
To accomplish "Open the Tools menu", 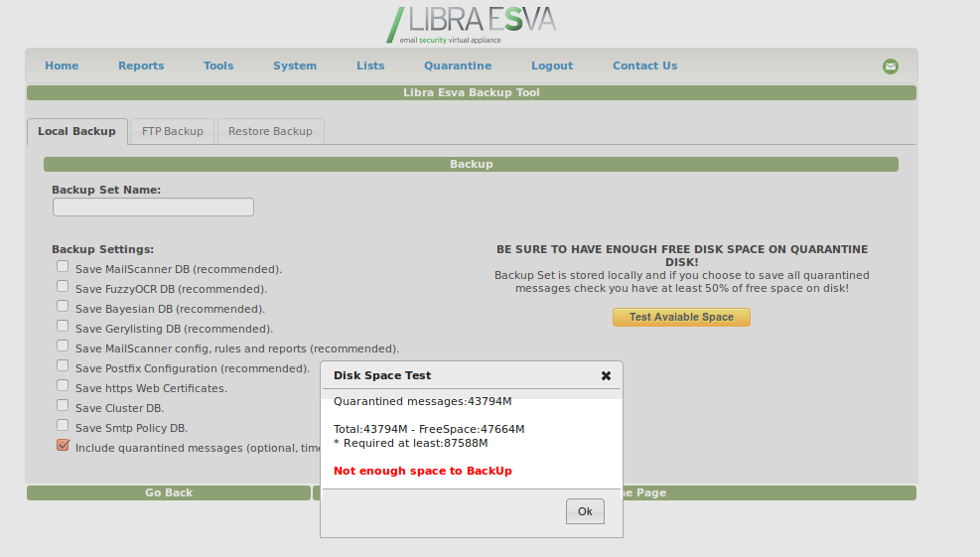I will (218, 66).
